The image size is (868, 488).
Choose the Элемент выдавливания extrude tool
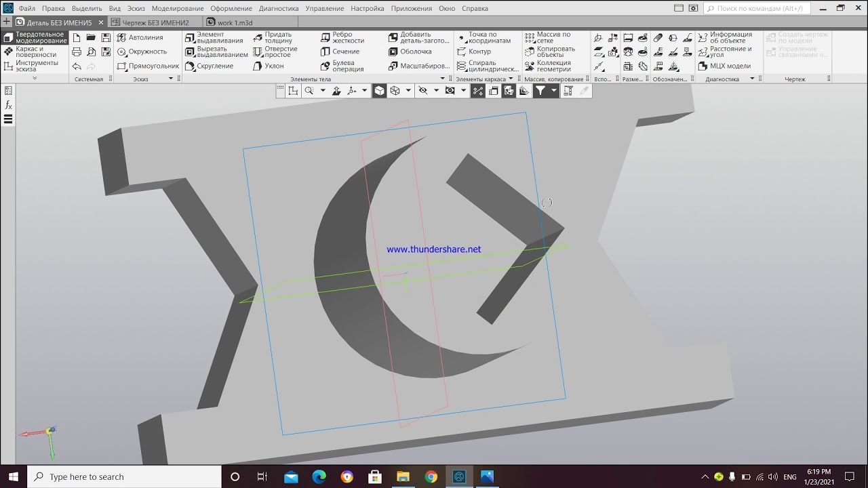pyautogui.click(x=214, y=38)
